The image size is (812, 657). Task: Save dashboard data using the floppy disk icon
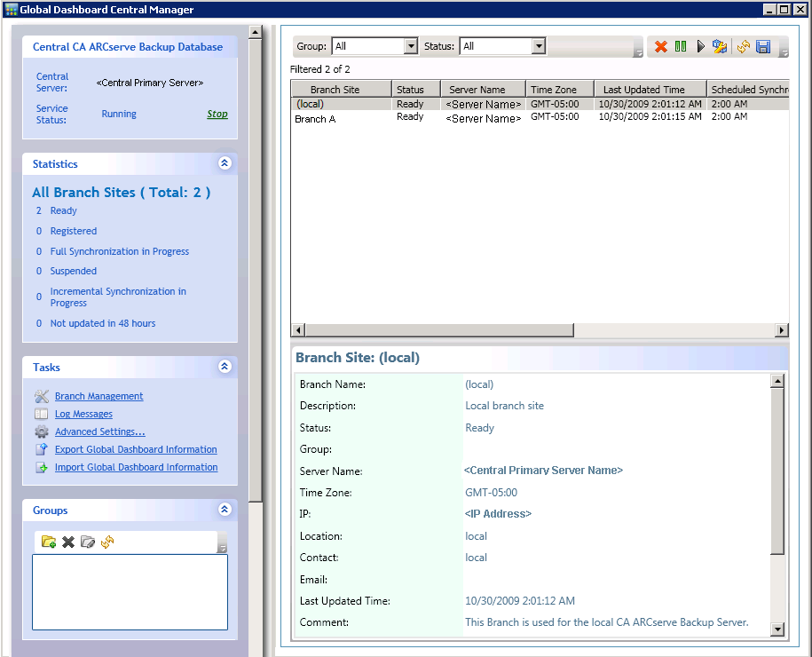763,46
